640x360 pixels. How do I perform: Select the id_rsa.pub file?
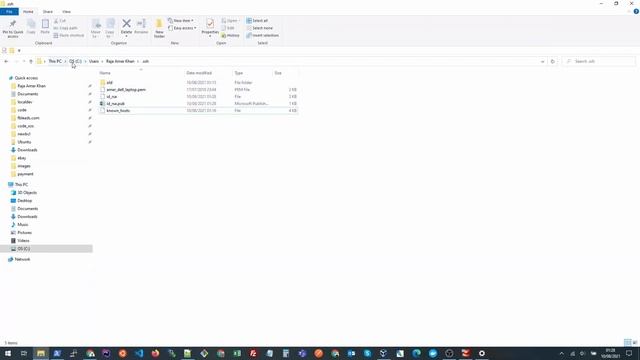click(x=198, y=104)
